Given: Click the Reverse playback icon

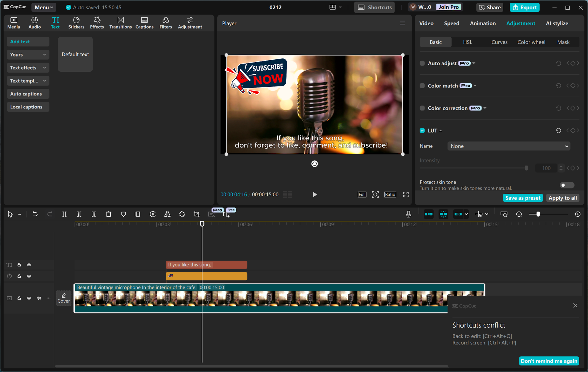Looking at the screenshot, I should coord(153,214).
